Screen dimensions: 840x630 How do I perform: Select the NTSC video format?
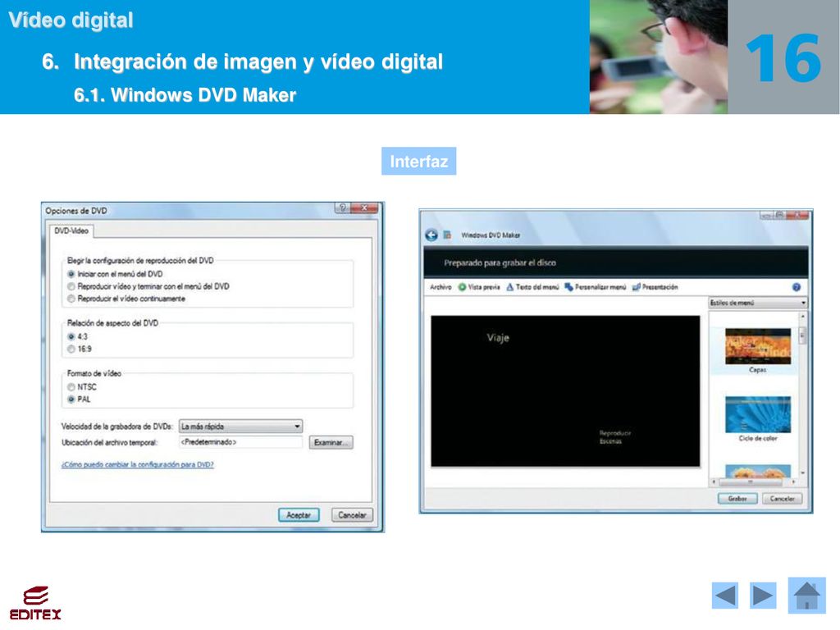[82, 387]
